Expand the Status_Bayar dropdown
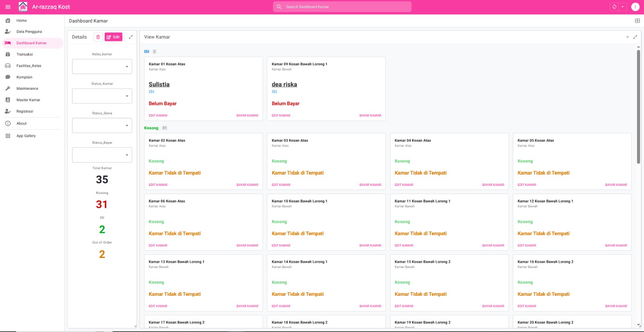This screenshot has width=644, height=332. [x=102, y=155]
